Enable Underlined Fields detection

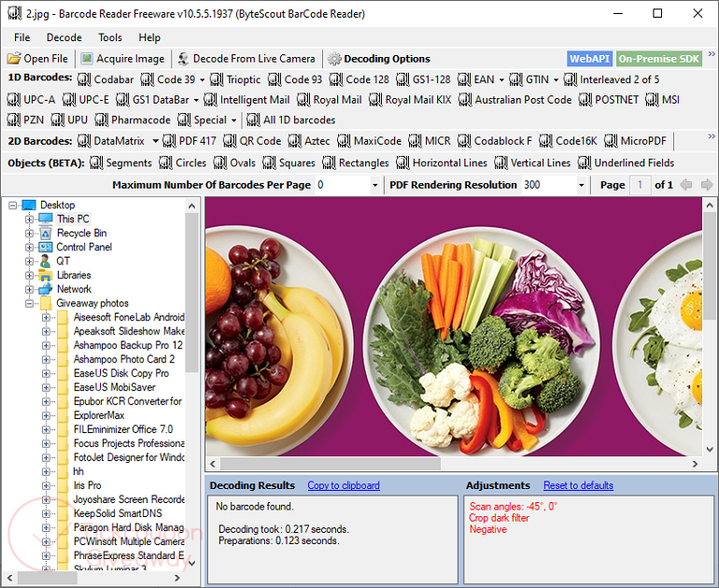626,162
